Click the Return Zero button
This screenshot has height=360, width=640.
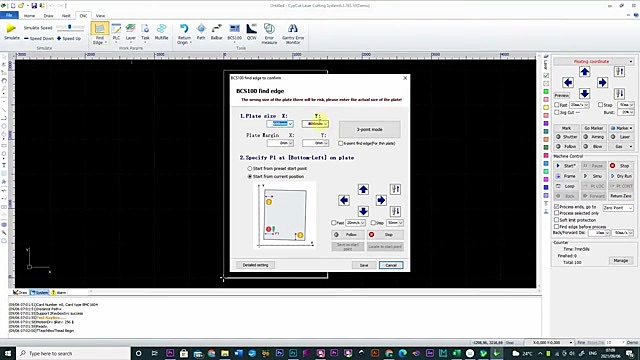[621, 196]
